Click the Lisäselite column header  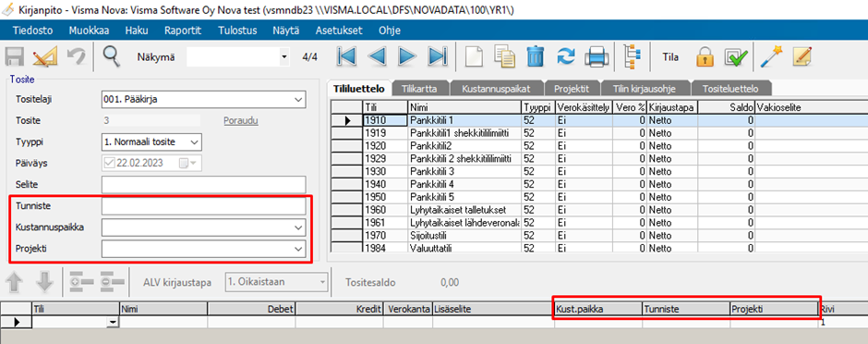[493, 309]
